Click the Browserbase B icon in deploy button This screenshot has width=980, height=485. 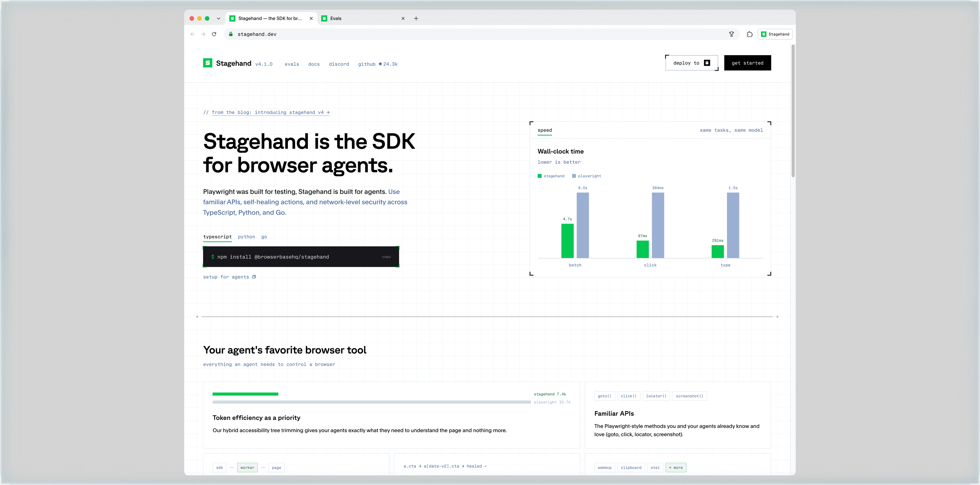pos(707,63)
